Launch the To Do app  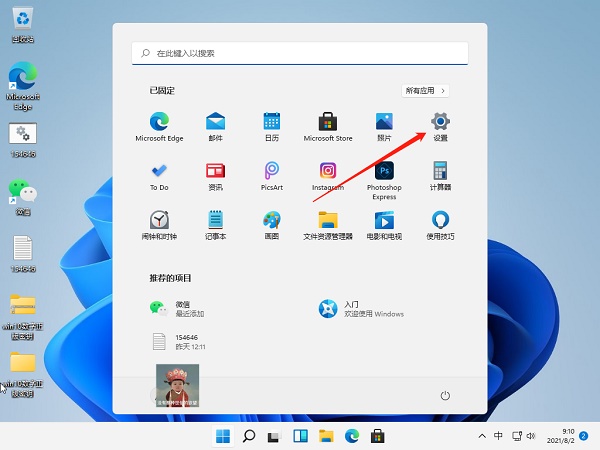tap(159, 176)
